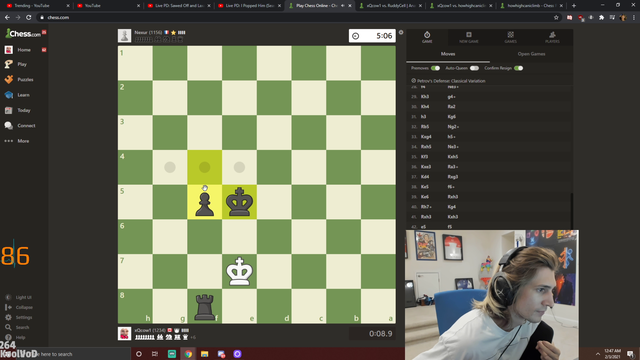Toggle the Premoves switch

436,68
